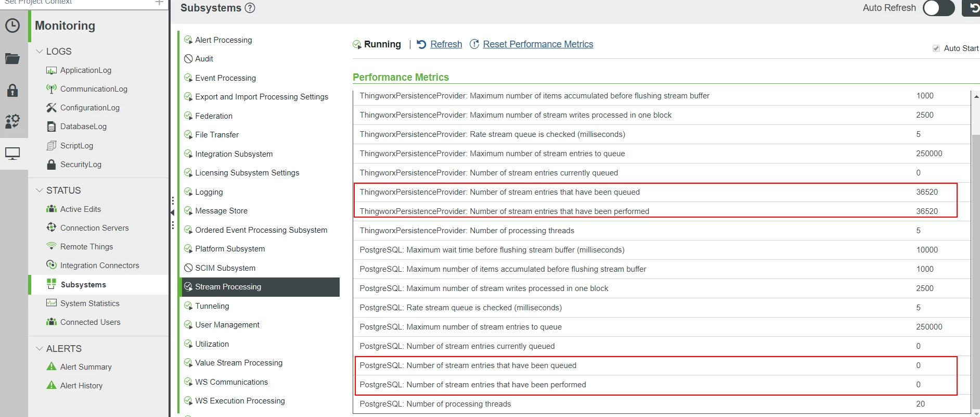Click the ApplicationLog icon
The width and height of the screenshot is (980, 417).
click(51, 70)
